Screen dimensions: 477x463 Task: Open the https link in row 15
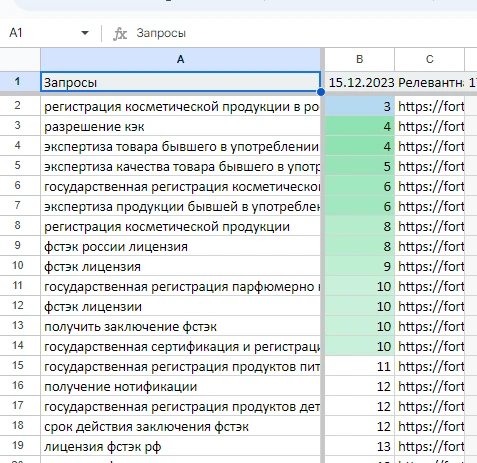pyautogui.click(x=430, y=366)
